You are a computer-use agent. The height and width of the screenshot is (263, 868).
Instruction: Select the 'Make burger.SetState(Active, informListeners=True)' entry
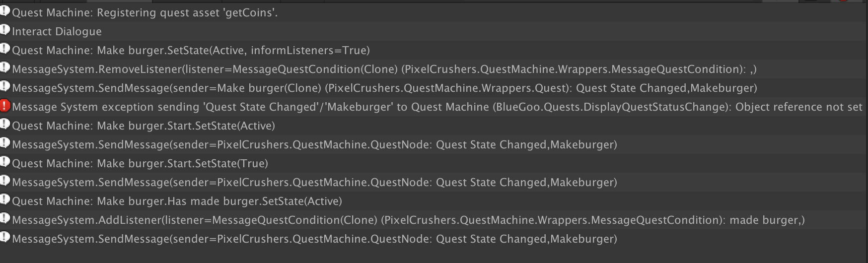pyautogui.click(x=191, y=51)
